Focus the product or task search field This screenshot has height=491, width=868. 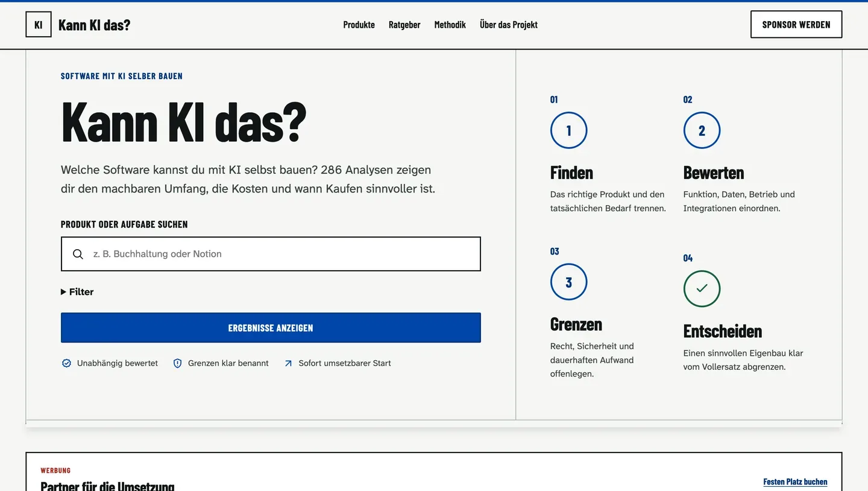click(x=271, y=254)
